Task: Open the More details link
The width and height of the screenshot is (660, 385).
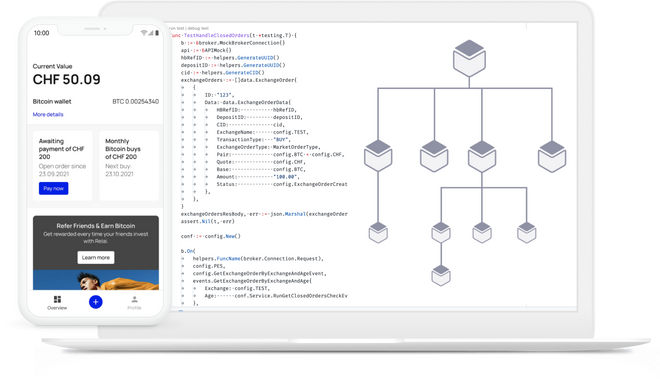Action: point(48,114)
